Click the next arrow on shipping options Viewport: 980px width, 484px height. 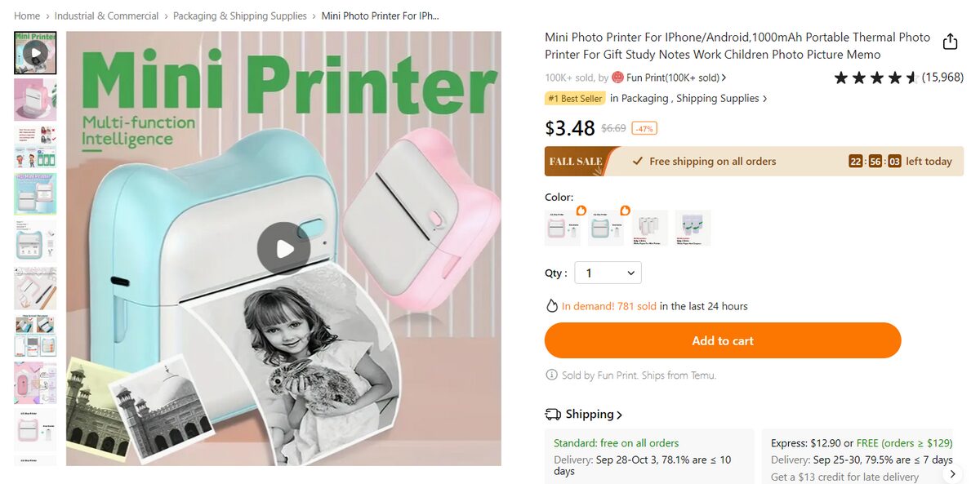click(x=952, y=473)
